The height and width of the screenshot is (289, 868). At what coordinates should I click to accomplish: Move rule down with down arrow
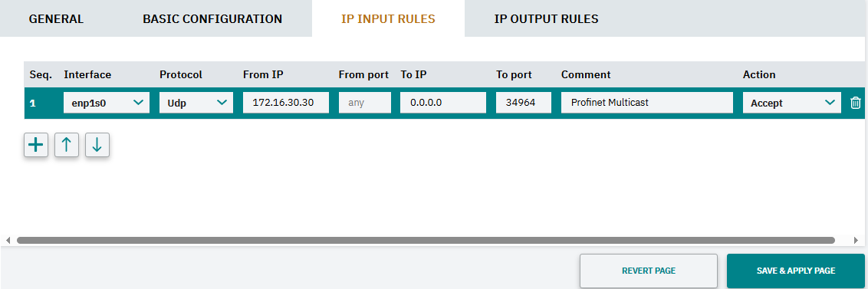(x=97, y=144)
